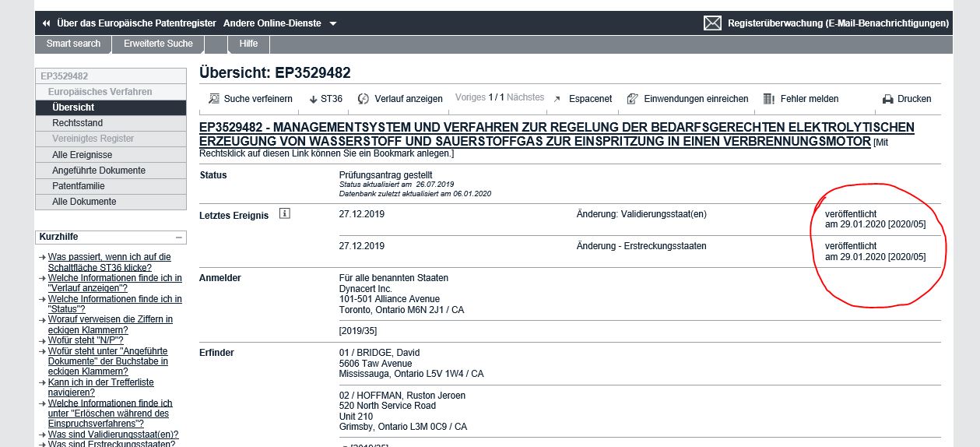
Task: Open the Andere Online-Dienste dropdown arrow
Action: pos(333,23)
